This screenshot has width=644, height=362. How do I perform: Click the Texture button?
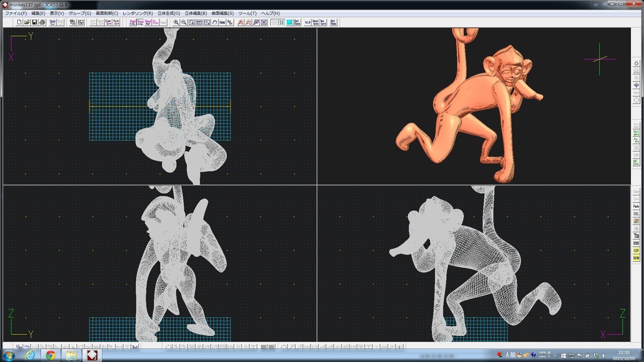tap(323, 22)
